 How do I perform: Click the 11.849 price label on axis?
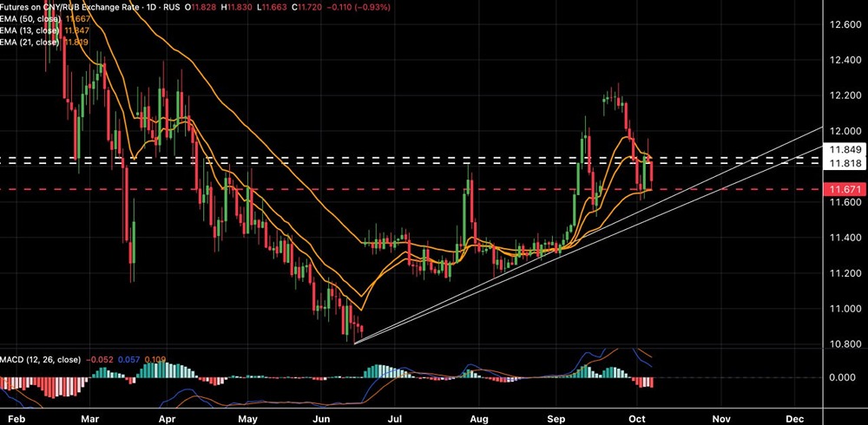(845, 149)
